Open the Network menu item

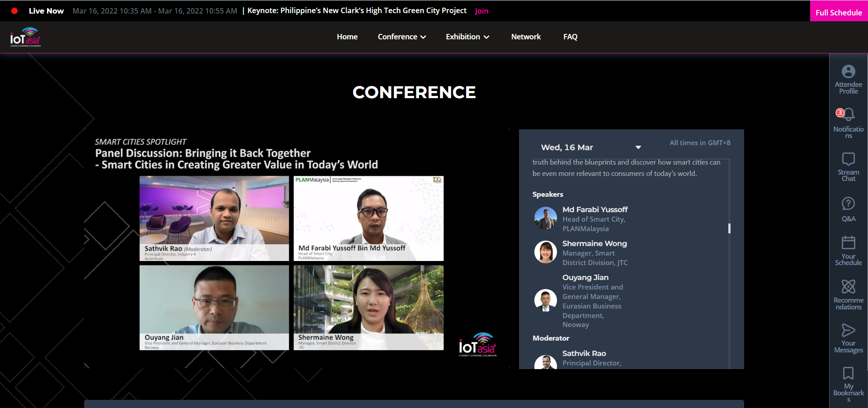(525, 37)
